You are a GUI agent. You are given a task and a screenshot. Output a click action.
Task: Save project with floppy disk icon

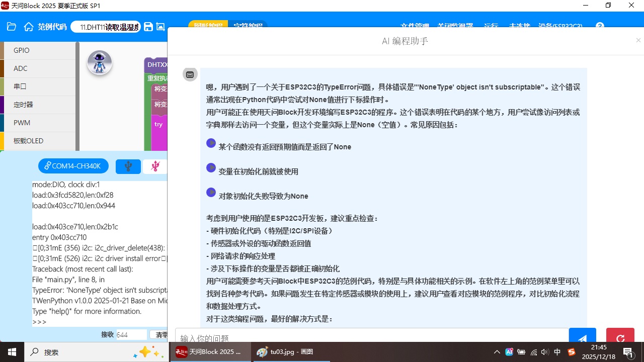tap(148, 27)
